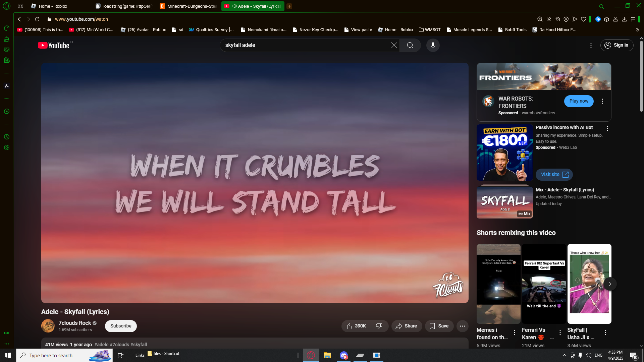
Task: Open sidebar three-dots setup menu
Action: pos(7,344)
